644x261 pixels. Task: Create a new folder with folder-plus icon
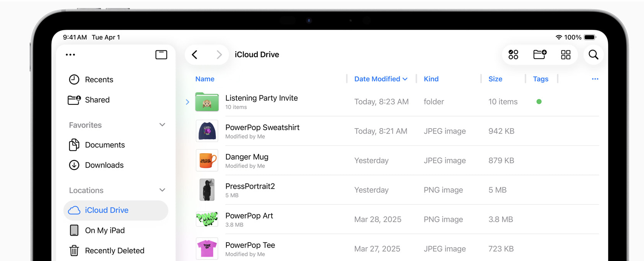[x=540, y=55]
